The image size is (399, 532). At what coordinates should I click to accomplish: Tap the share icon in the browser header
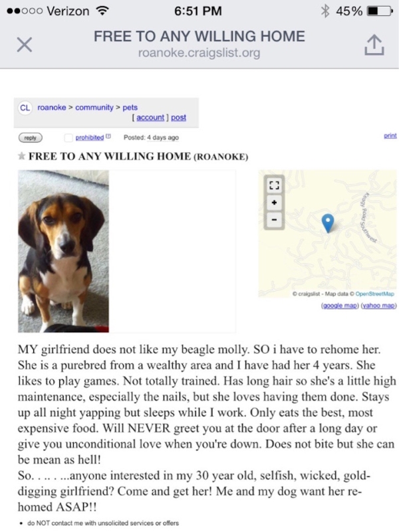coord(374,44)
